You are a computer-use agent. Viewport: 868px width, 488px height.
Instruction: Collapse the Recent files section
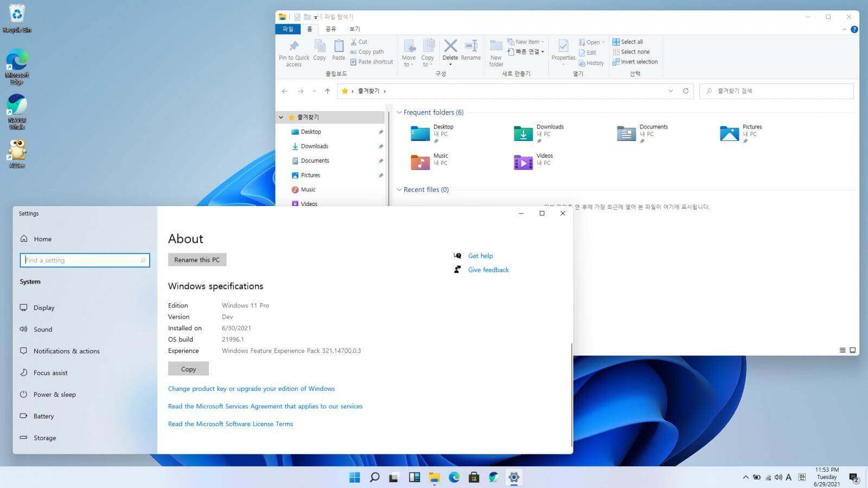[399, 190]
